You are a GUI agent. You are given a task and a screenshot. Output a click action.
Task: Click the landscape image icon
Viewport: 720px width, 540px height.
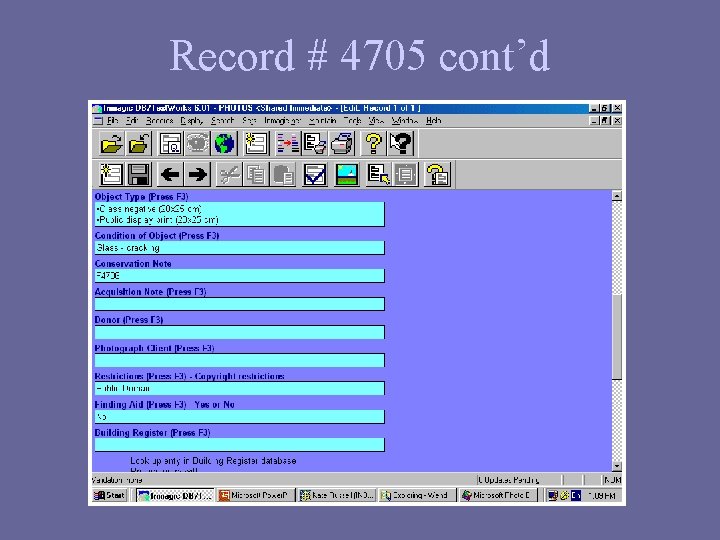click(347, 174)
